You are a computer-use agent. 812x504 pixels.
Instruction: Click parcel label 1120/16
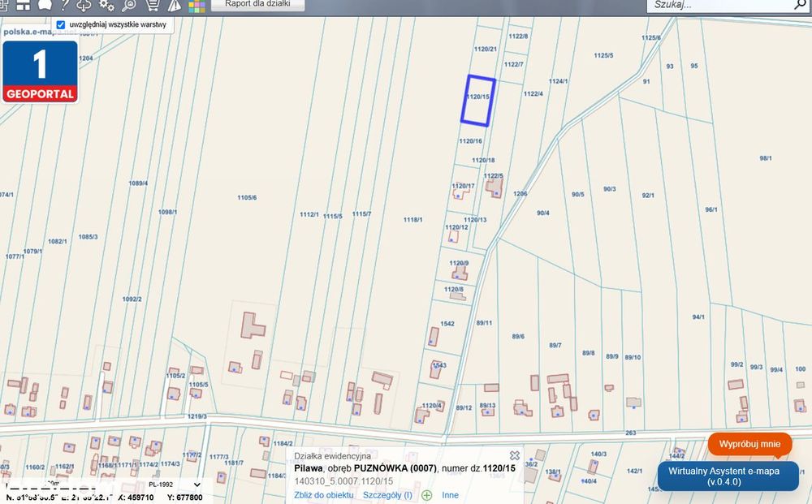(470, 140)
